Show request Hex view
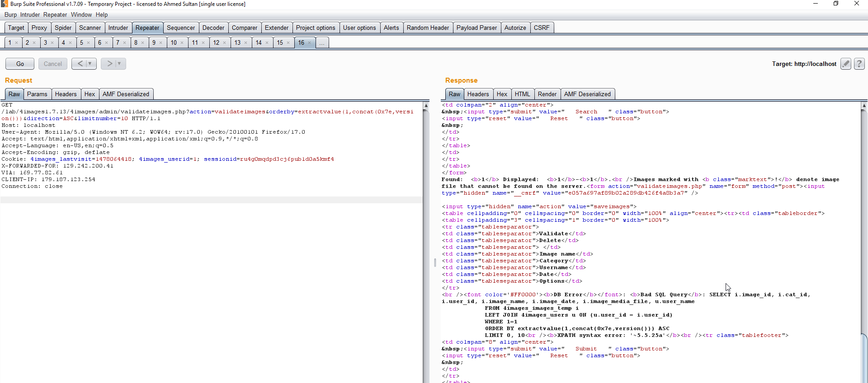868x383 pixels. (90, 94)
